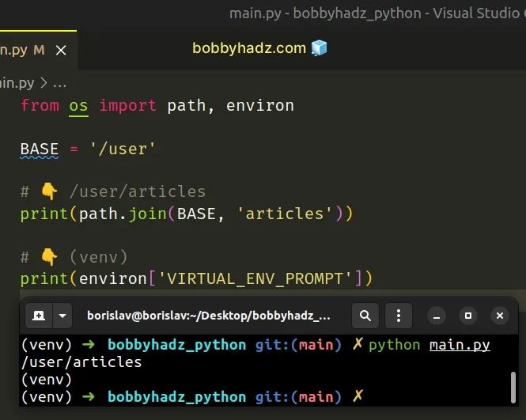Click the 'os' module name in import line
This screenshot has width=526, height=420.
(78, 106)
